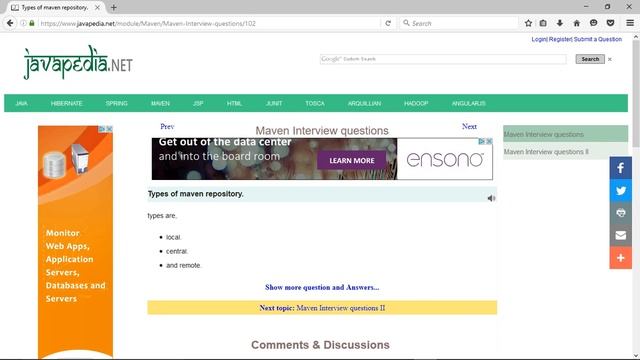Focus the Google Custom Search input field
Viewport: 640px width, 360px height.
[x=443, y=59]
